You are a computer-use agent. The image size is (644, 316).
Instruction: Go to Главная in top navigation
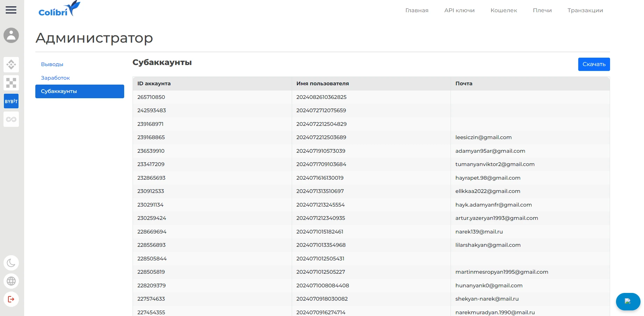click(417, 10)
